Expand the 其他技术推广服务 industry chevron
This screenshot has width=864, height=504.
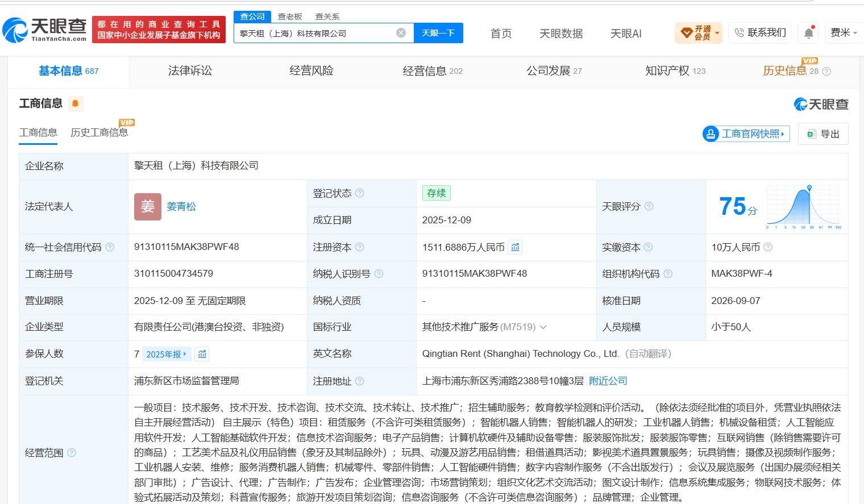543,327
